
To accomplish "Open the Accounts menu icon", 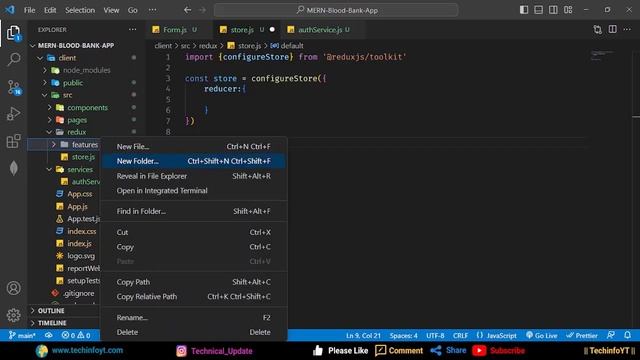I will pos(13,288).
